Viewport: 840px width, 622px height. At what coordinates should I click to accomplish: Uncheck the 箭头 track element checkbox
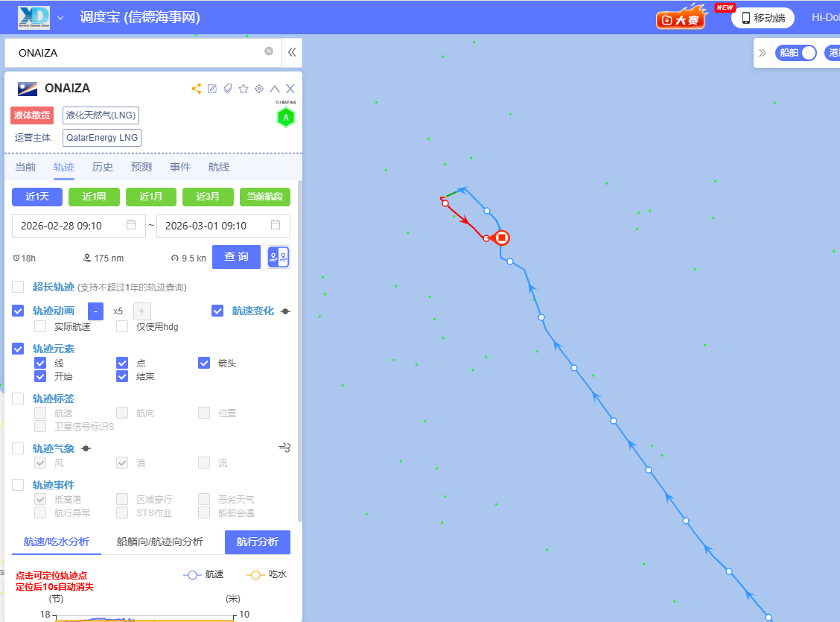204,364
